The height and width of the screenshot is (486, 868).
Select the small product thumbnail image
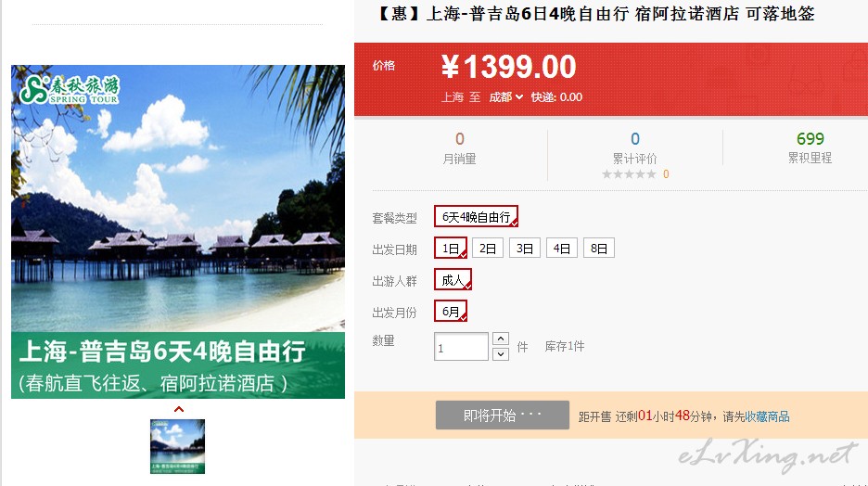pos(178,446)
